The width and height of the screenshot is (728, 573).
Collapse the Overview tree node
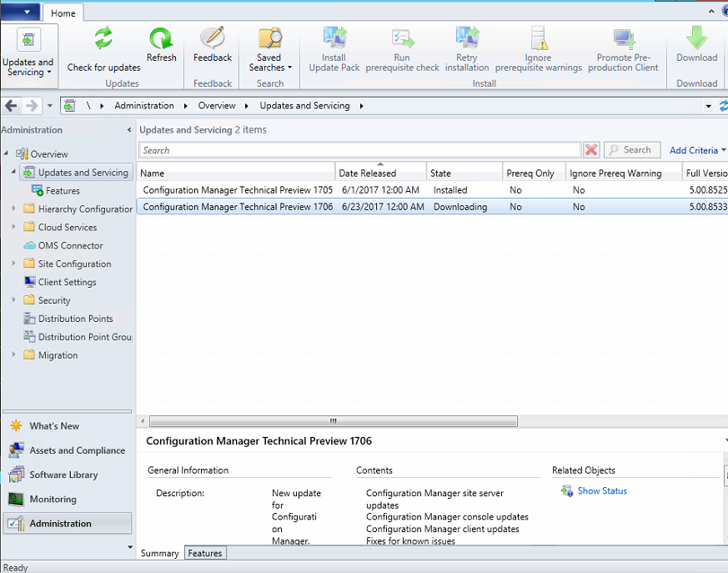tap(6, 153)
